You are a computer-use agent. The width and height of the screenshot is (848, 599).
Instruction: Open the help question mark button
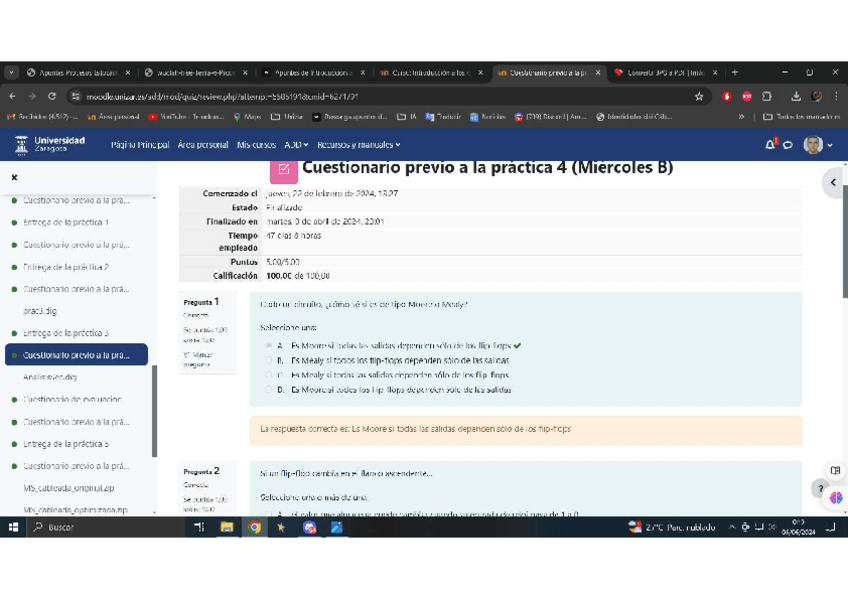(x=820, y=488)
